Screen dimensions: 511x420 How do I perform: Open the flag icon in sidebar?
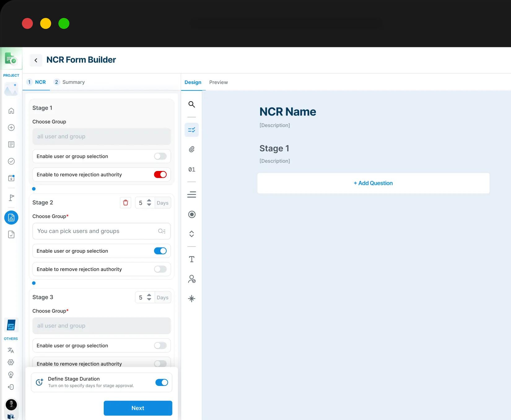pos(11,198)
